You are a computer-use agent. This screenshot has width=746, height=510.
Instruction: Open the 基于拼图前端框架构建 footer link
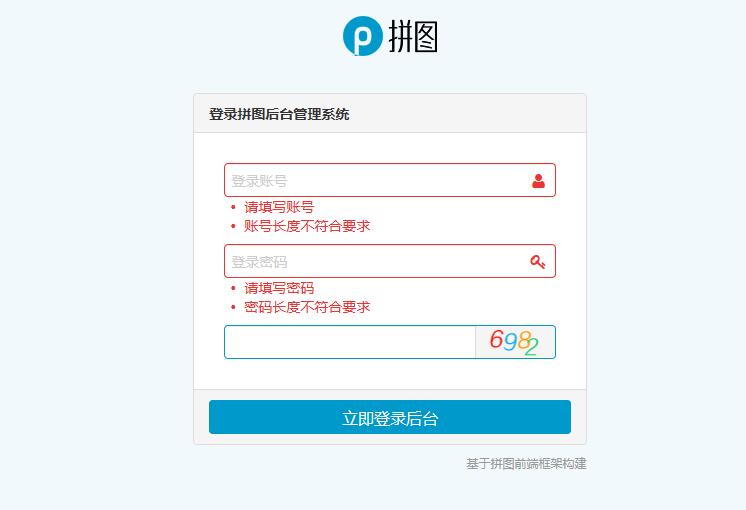click(526, 463)
